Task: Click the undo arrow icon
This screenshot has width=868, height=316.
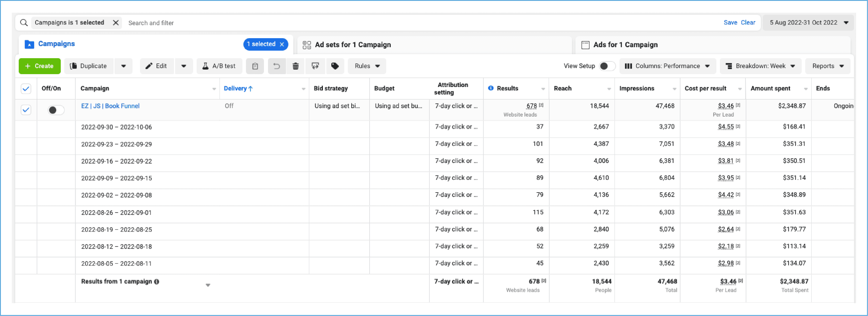Action: click(x=277, y=66)
